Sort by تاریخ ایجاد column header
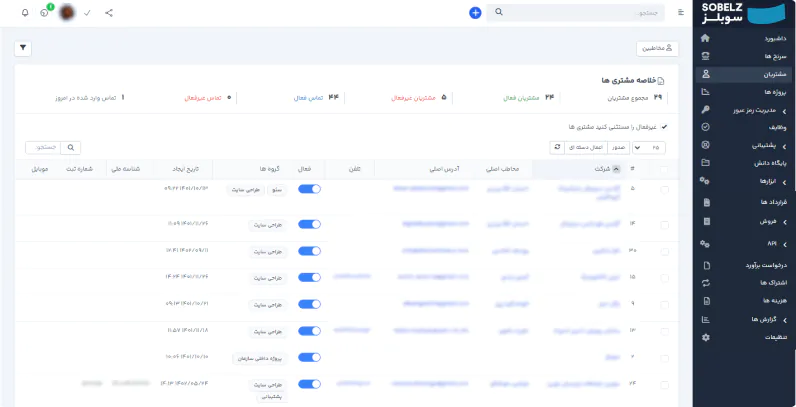Screen dimensions: 796x407 coord(184,169)
